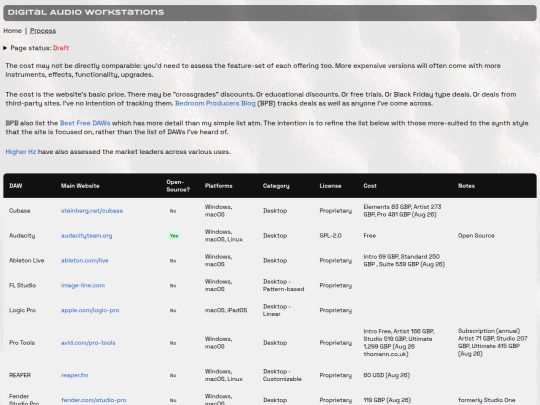
Task: Click the Desktop - Linear category cell
Action: (x=277, y=310)
